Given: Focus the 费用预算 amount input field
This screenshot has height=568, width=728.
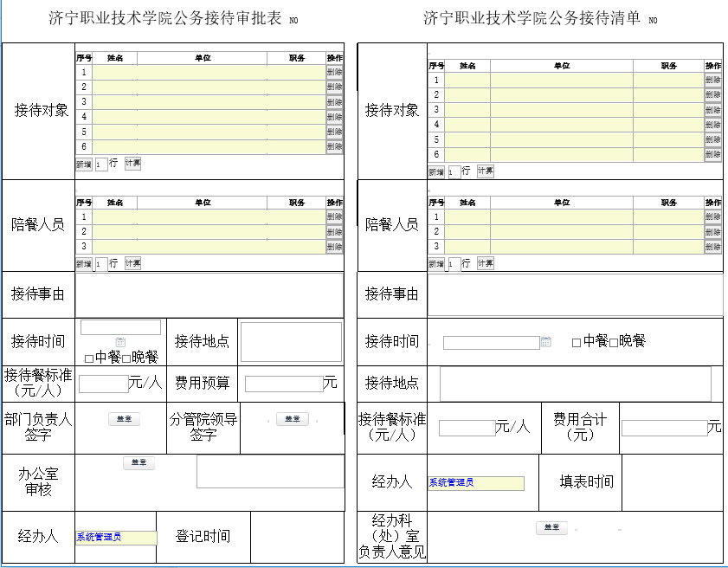Looking at the screenshot, I should click(284, 384).
